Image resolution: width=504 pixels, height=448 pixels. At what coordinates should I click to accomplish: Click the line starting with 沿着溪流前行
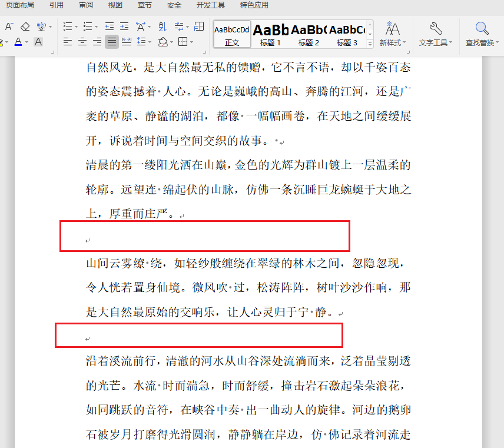coord(248,361)
